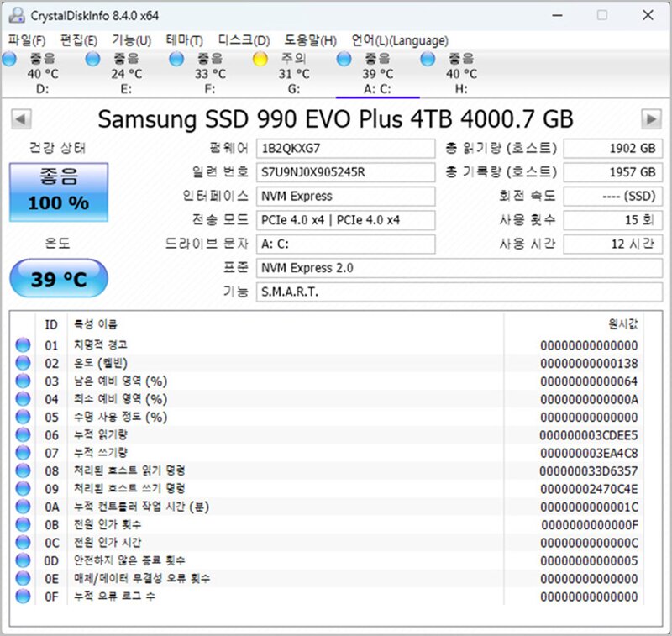Click the blue status orb for drive A: C:
672x636 pixels.
click(344, 59)
